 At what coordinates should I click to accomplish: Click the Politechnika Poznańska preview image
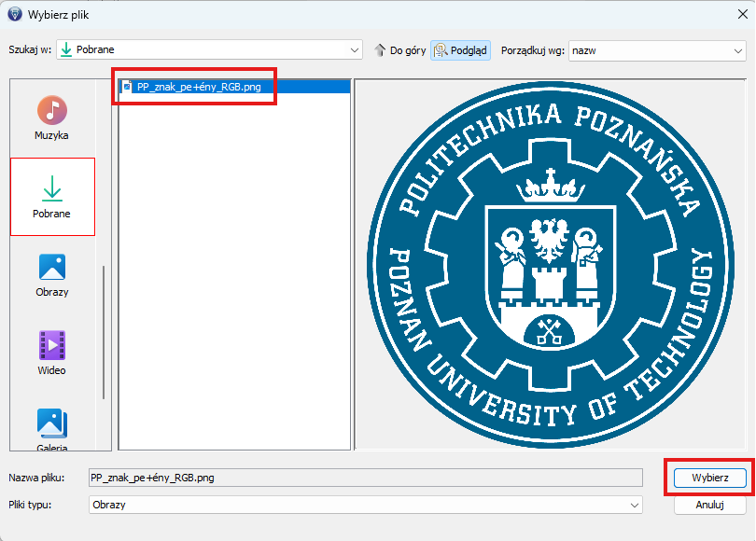pyautogui.click(x=550, y=265)
